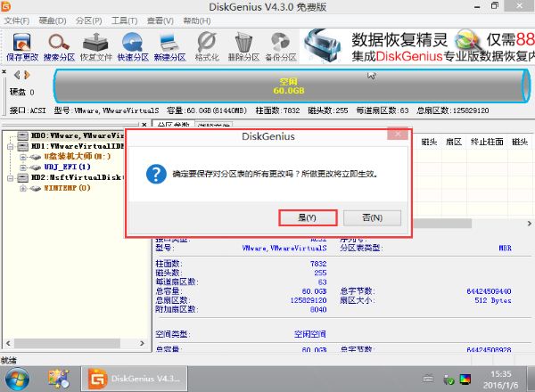Click the blue question mark dialog icon
The image size is (535, 392).
pos(156,174)
